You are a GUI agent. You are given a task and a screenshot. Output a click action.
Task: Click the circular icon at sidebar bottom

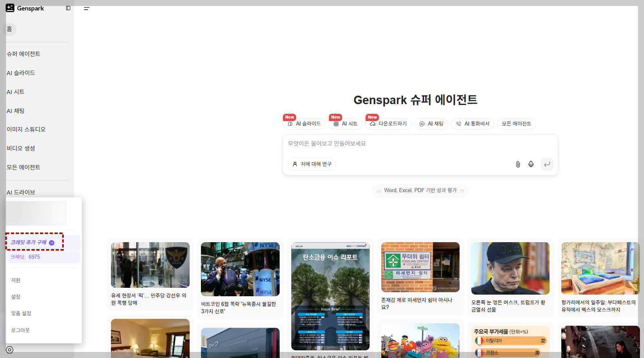tap(10, 350)
